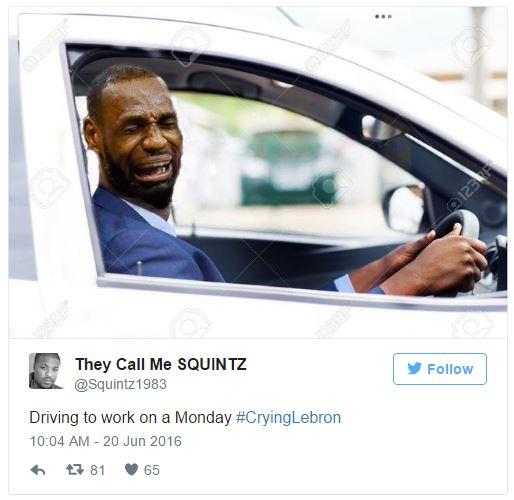Viewport: 514px width, 500px height.
Task: Click the like count 65
Action: tap(152, 470)
